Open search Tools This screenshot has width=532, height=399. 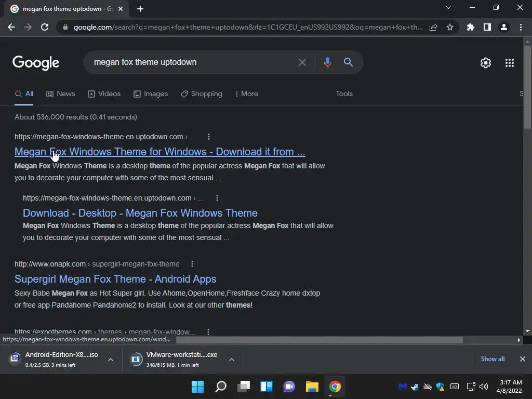pyautogui.click(x=344, y=94)
